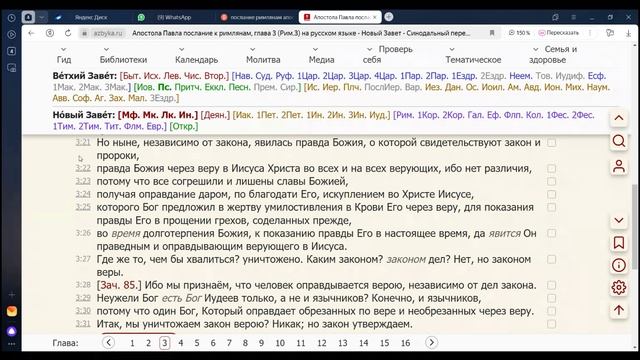Collapse panel with upward chevron button
The image size is (640, 360).
pos(619,118)
